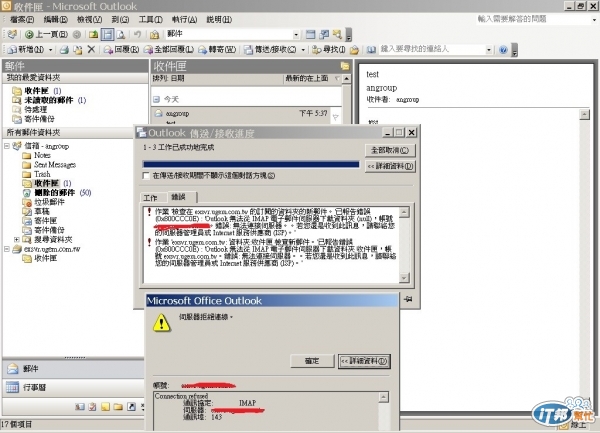Open the 新增 button's dropdown arrow
The height and width of the screenshot is (433, 600).
51,50
